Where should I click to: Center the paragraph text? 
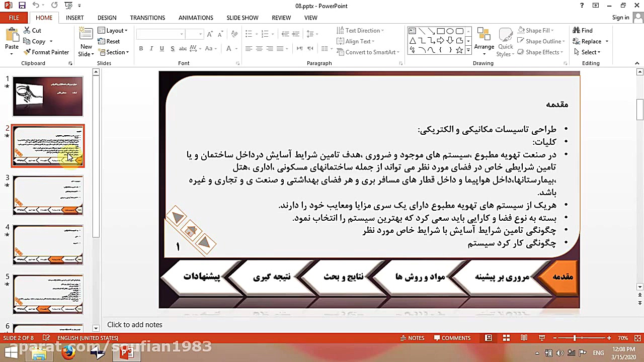259,49
